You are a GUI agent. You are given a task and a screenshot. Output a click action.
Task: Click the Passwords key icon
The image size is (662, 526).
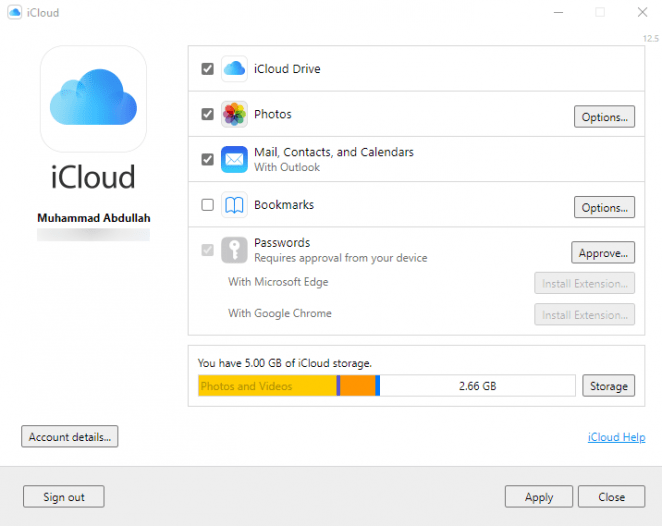[234, 250]
